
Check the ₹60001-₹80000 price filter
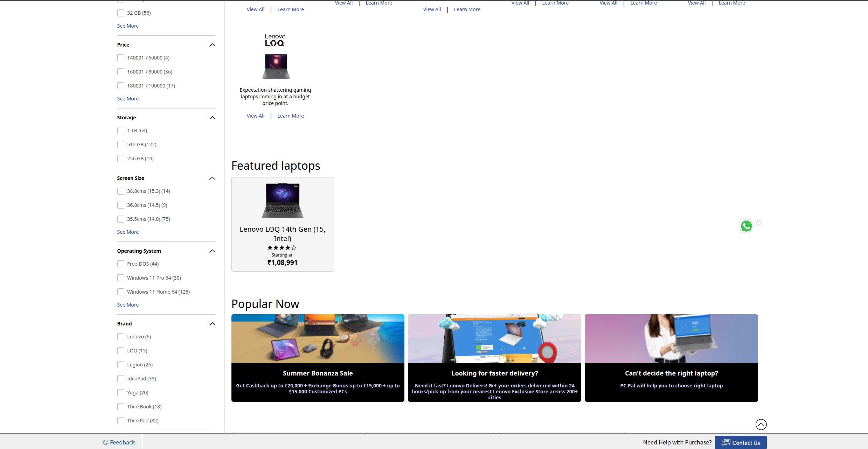(x=121, y=72)
